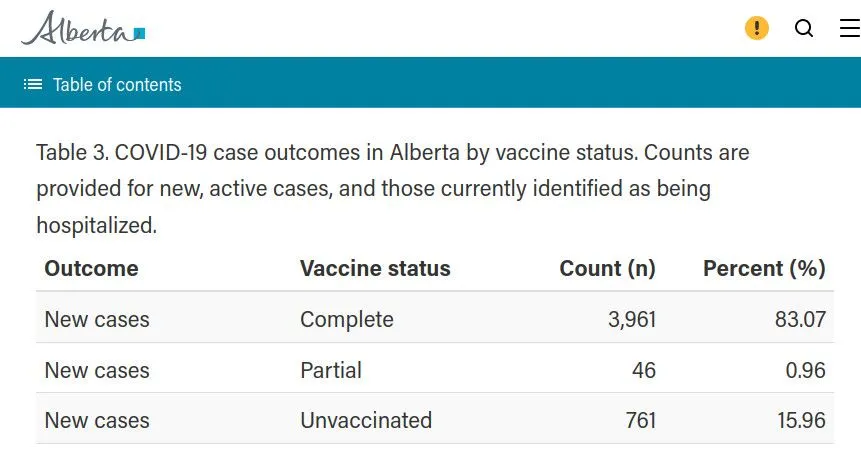Expand the Table of contents label
The image size is (861, 452).
(x=117, y=85)
